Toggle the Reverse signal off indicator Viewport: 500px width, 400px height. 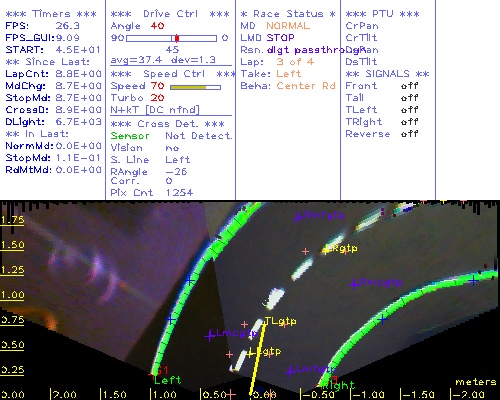click(x=409, y=134)
